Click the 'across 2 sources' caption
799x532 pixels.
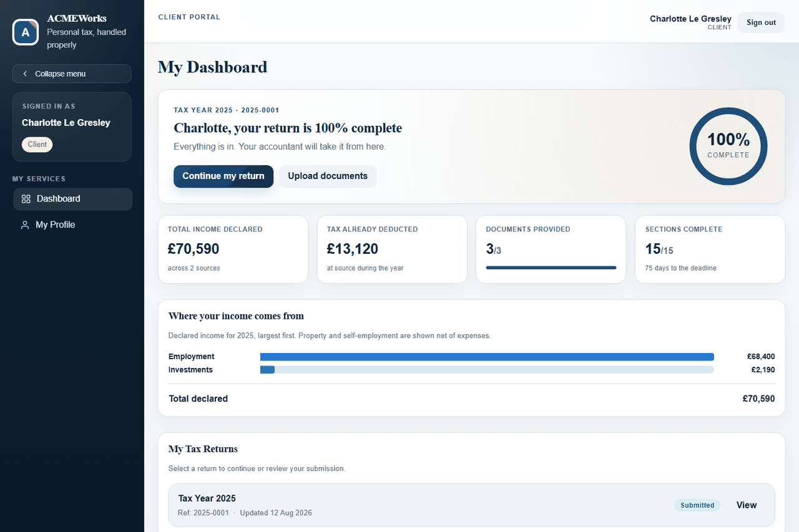click(194, 268)
